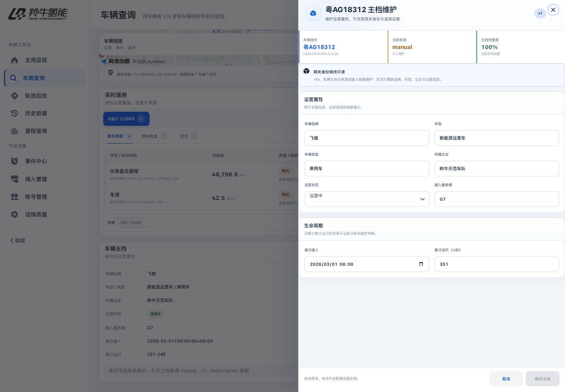Open the 历史数据 menu item

tap(44, 113)
